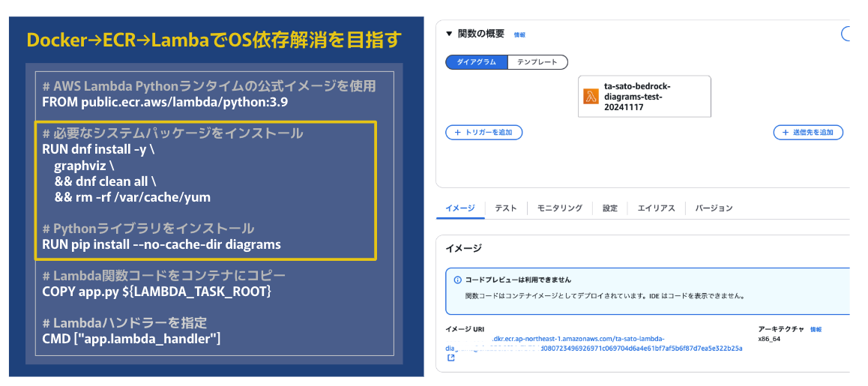Click the トリガーを追加 button
Screen dimensions: 868x386
pos(483,133)
